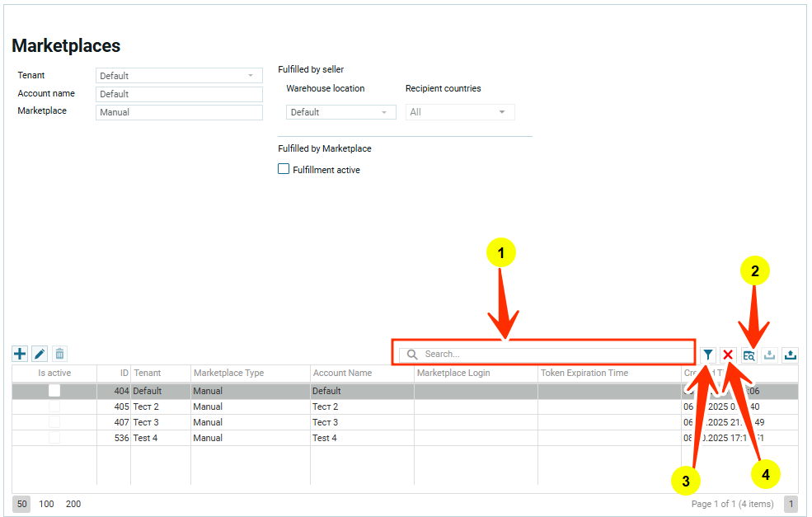Screen dimensions: 812x517
Task: Set page size to 100
Action: [46, 504]
